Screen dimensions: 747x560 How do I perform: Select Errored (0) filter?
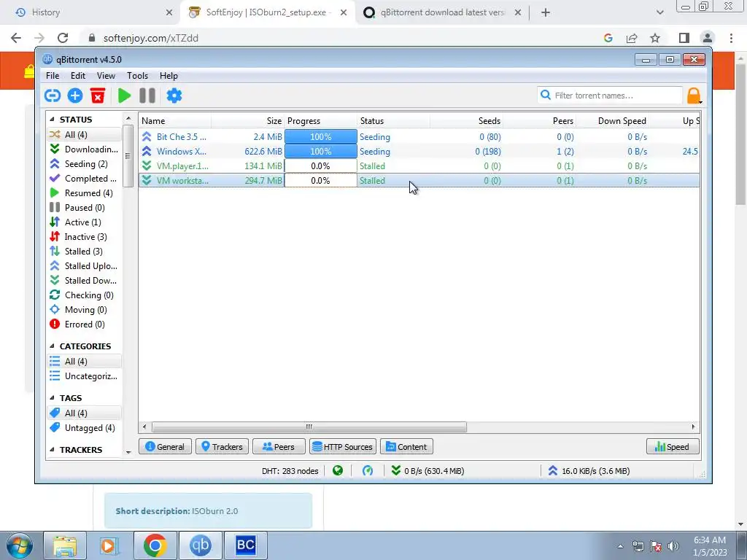tap(85, 324)
